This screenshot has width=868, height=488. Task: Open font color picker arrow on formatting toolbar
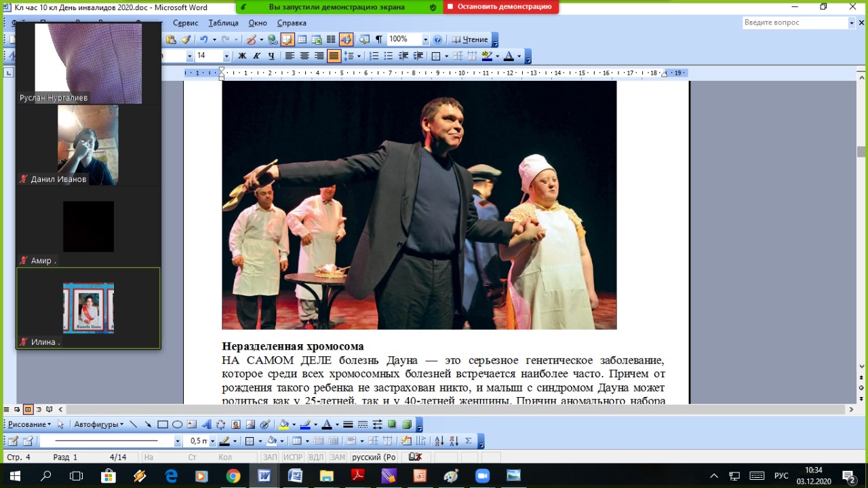pos(519,56)
